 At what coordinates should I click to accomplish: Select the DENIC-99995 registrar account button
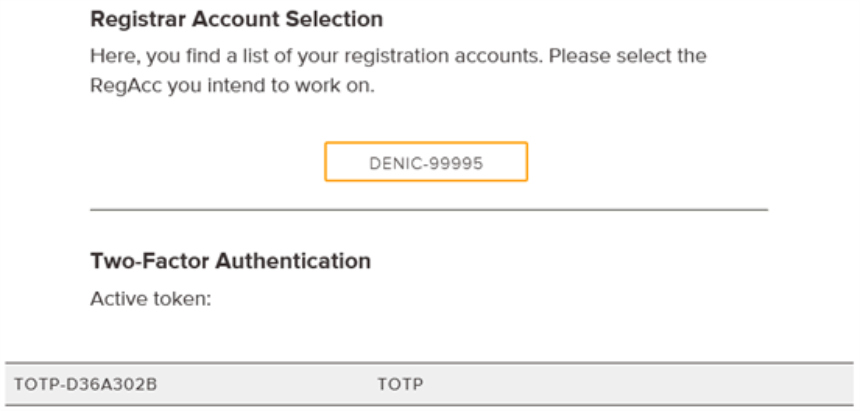point(426,162)
